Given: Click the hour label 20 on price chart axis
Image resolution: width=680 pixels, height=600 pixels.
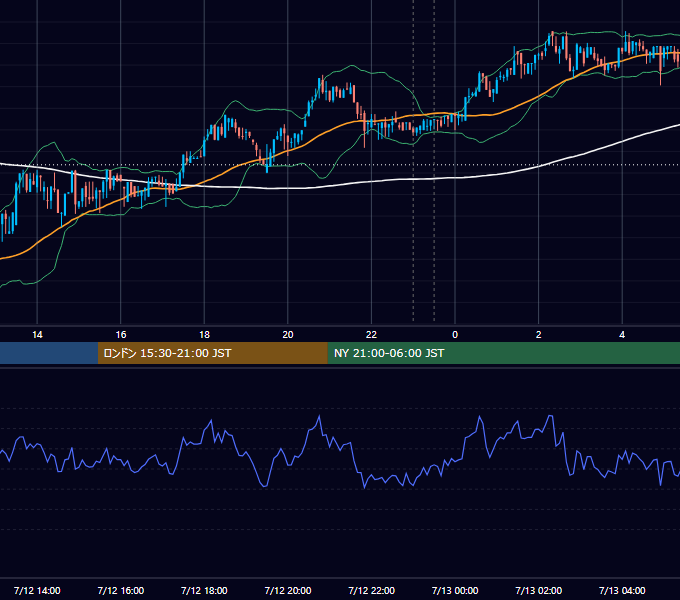Looking at the screenshot, I should coord(288,335).
